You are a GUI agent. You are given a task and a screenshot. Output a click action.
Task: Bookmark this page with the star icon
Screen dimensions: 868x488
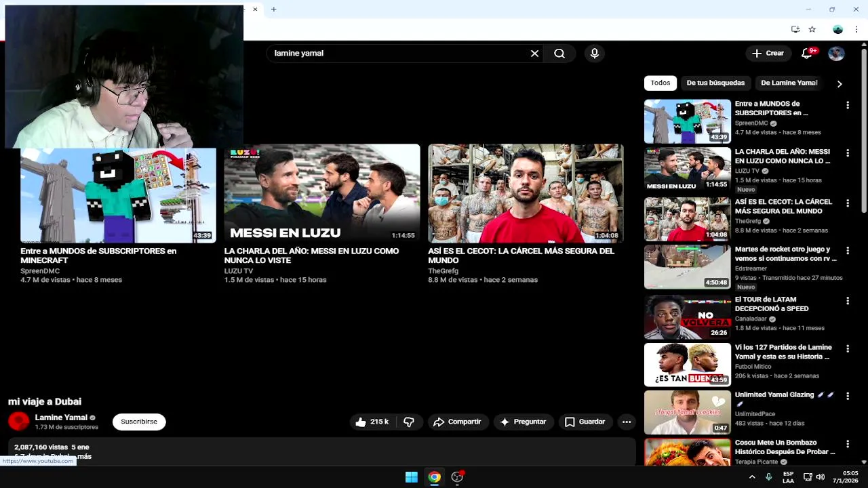tap(812, 29)
